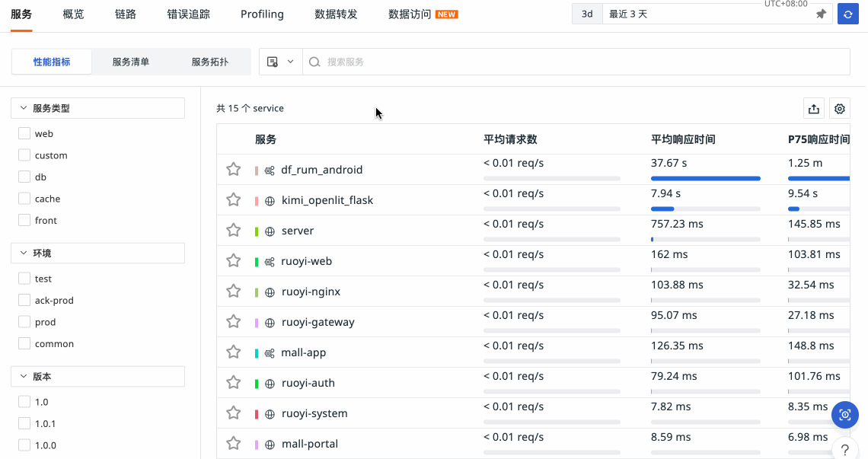868x459 pixels.
Task: Click the ruoyi-web green color marker
Action: pos(257,262)
